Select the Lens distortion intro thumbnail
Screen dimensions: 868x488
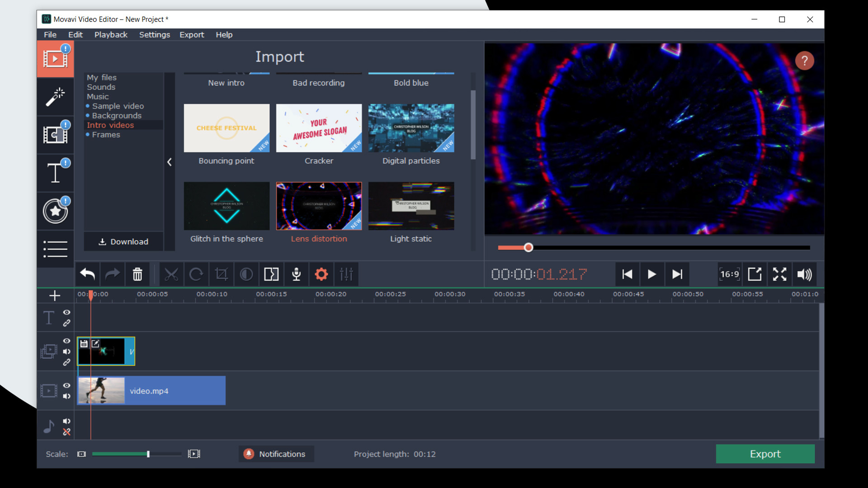[x=318, y=206]
